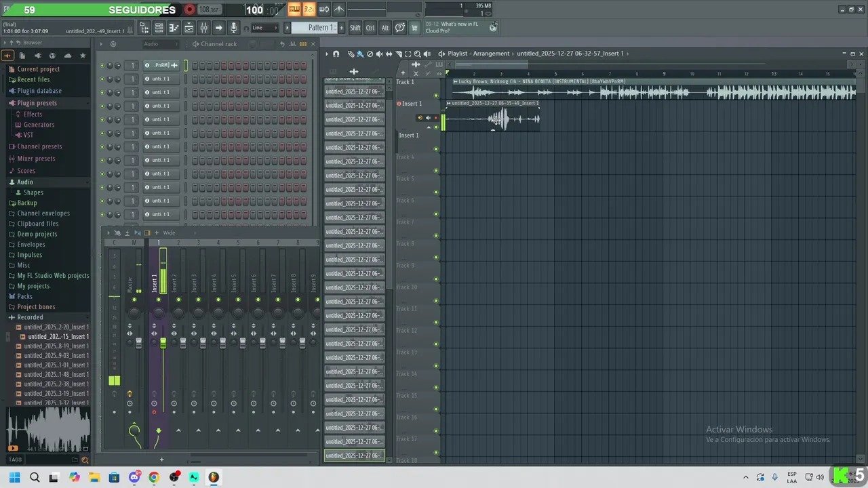This screenshot has width=868, height=488.
Task: Open the Audio filter dropdown in Channel rack
Action: pyautogui.click(x=161, y=44)
